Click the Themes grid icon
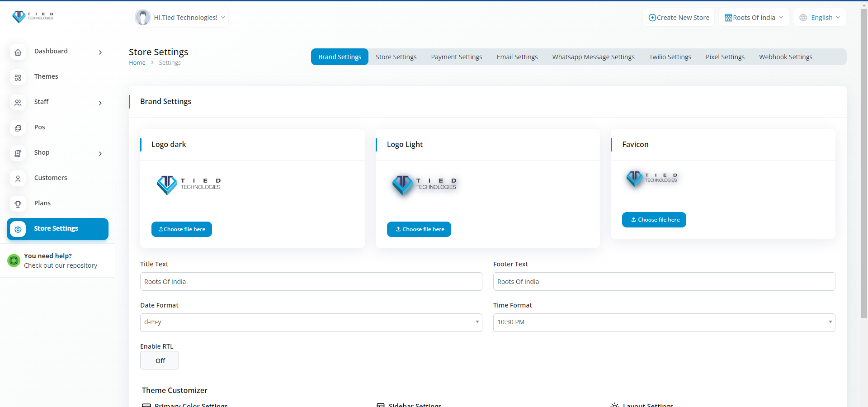The image size is (868, 407). click(18, 78)
